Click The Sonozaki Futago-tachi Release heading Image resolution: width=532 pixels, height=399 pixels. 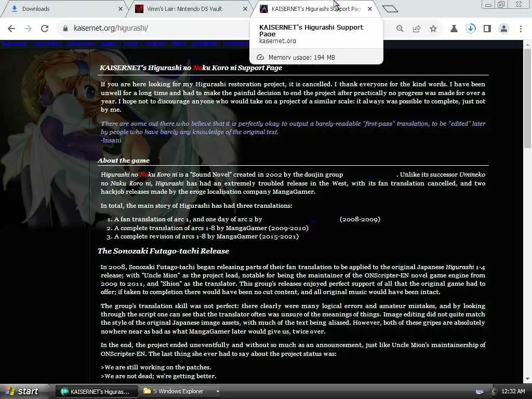click(163, 251)
